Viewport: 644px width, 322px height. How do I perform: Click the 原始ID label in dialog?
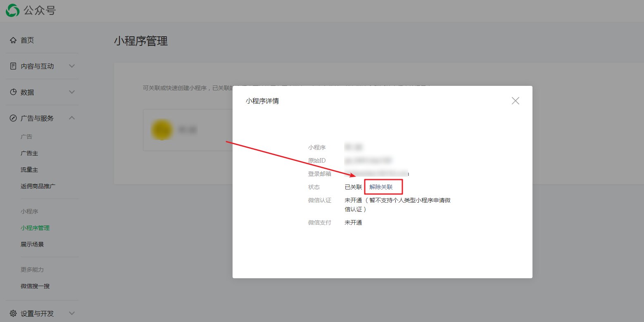[x=317, y=161]
